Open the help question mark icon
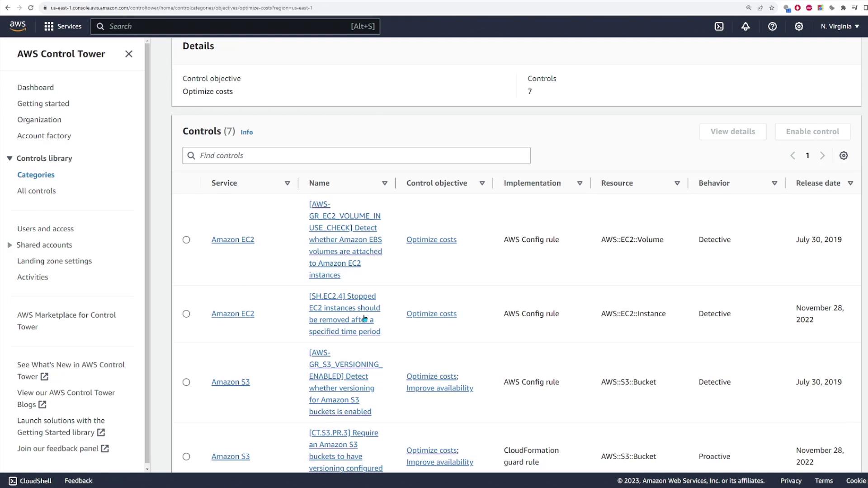This screenshot has width=868, height=488. pos(772,26)
